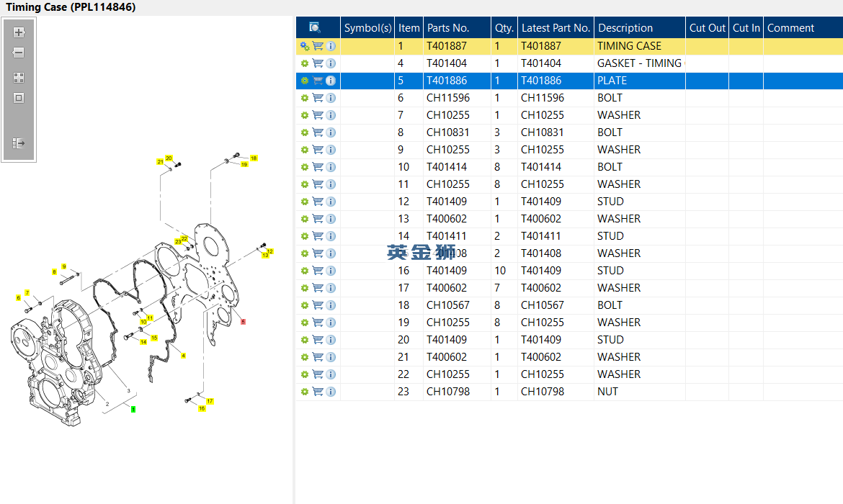843x504 pixels.
Task: Click Description column header
Action: coord(640,28)
